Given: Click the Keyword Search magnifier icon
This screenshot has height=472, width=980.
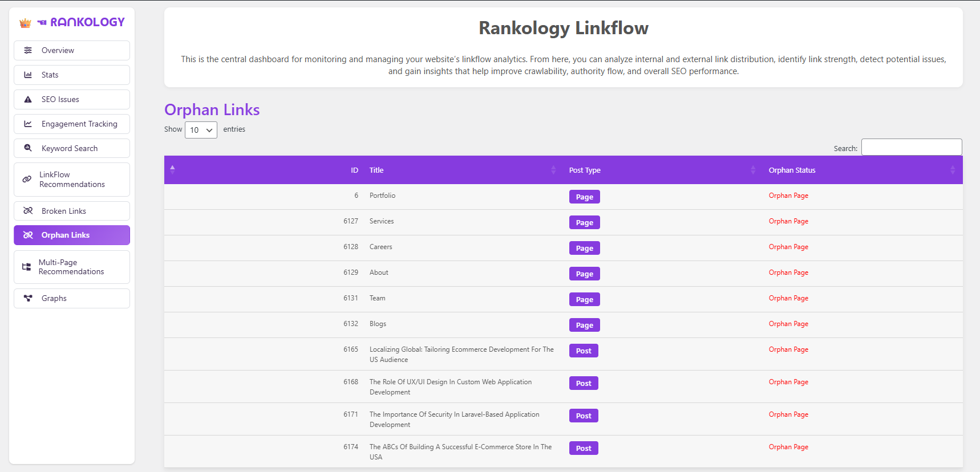Looking at the screenshot, I should pos(28,148).
